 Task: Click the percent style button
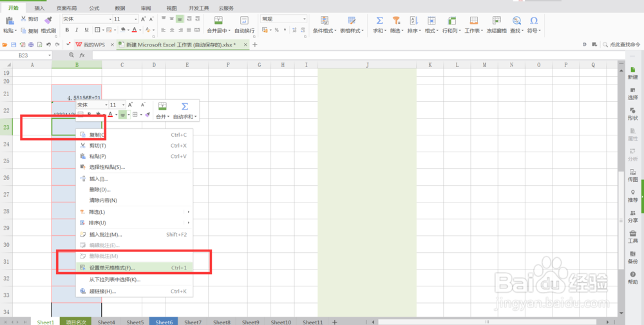[x=276, y=30]
